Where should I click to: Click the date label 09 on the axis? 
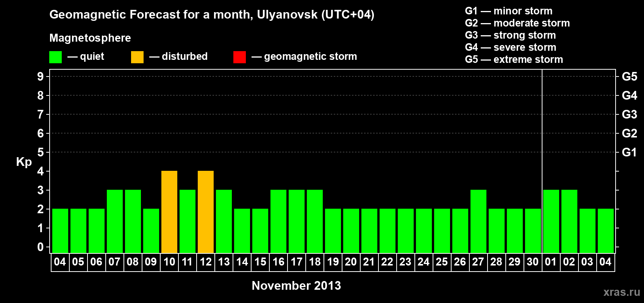pyautogui.click(x=151, y=262)
